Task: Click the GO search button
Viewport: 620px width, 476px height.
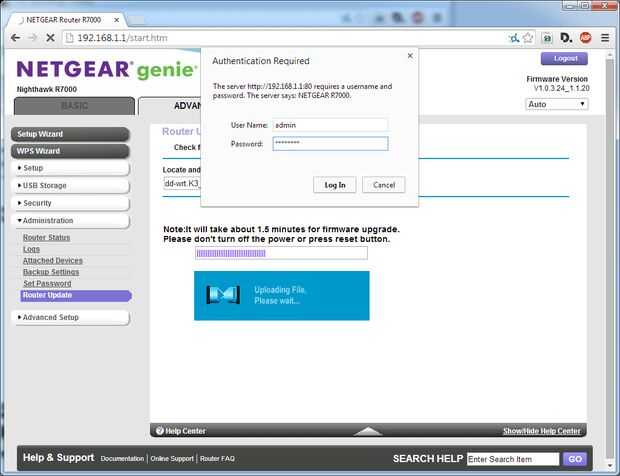Action: tap(575, 459)
